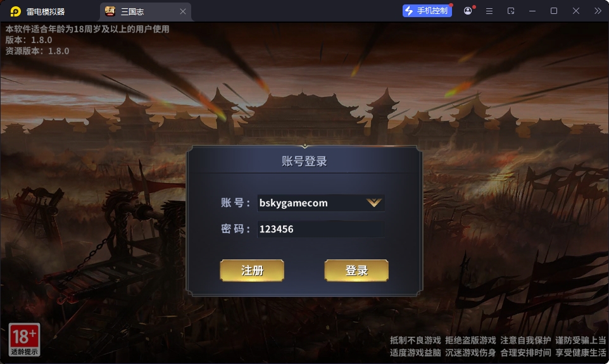
Task: Click the 登录 login button
Action: (x=356, y=270)
